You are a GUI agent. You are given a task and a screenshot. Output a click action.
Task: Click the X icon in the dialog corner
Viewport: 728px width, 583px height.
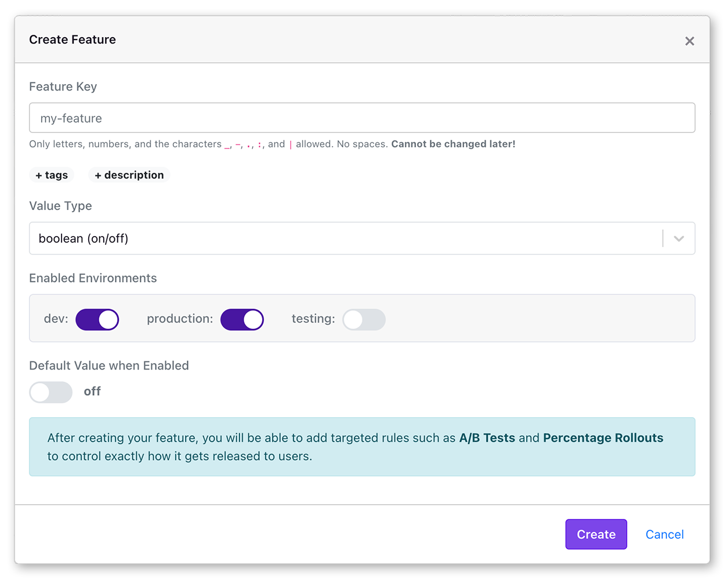[x=690, y=41]
